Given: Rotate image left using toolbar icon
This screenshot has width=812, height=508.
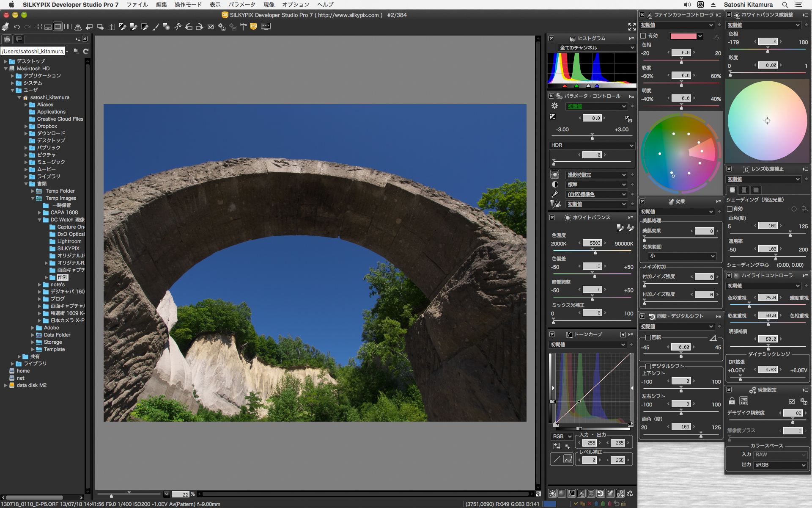Looking at the screenshot, I should click(x=189, y=27).
